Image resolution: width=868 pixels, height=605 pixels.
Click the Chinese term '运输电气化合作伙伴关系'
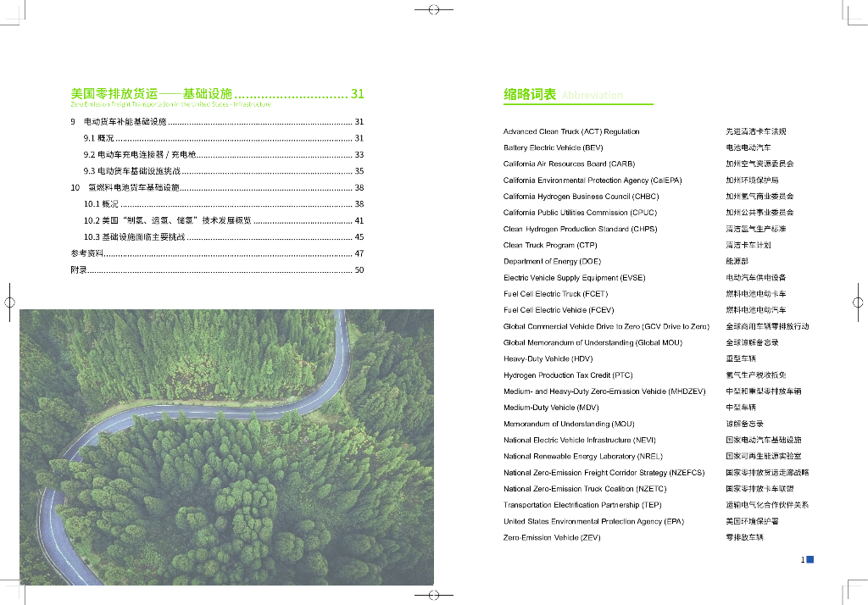(x=767, y=505)
